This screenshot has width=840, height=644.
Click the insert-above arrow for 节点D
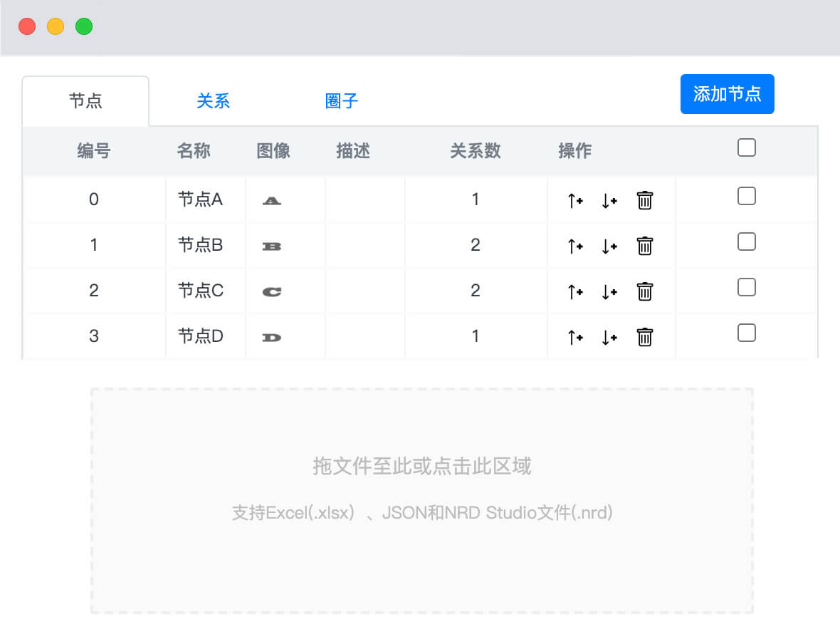pyautogui.click(x=575, y=338)
